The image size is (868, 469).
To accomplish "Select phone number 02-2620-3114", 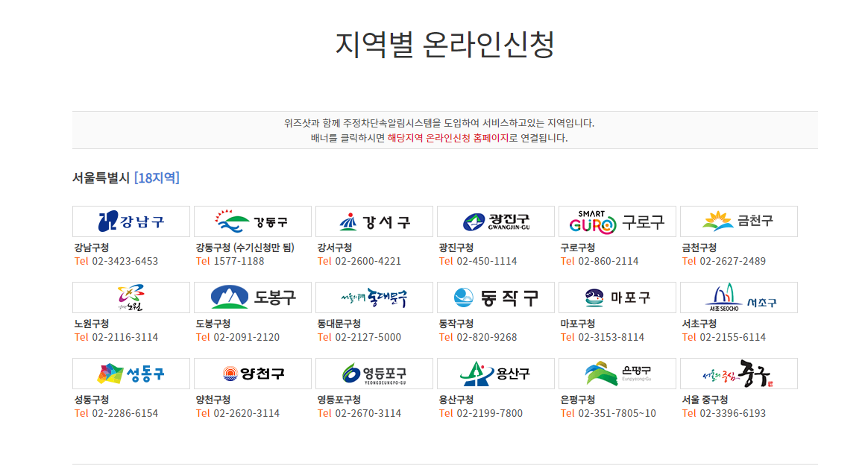I will click(x=246, y=413).
